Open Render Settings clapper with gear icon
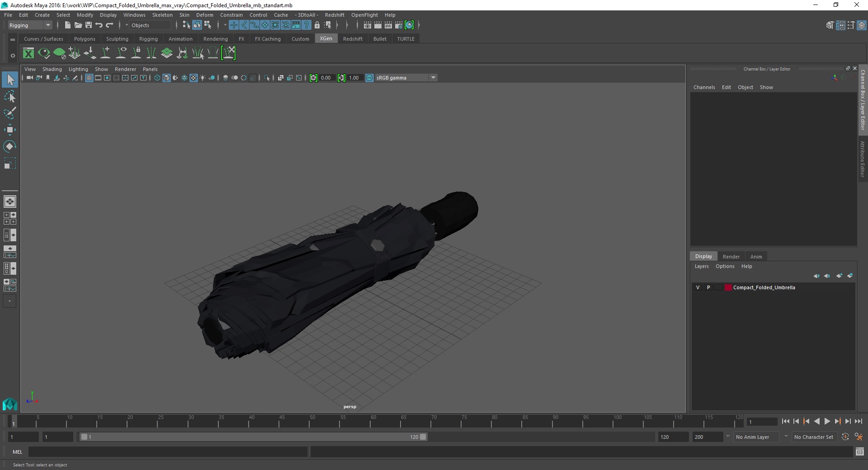Screen dimensions: 868x470 (x=399, y=25)
